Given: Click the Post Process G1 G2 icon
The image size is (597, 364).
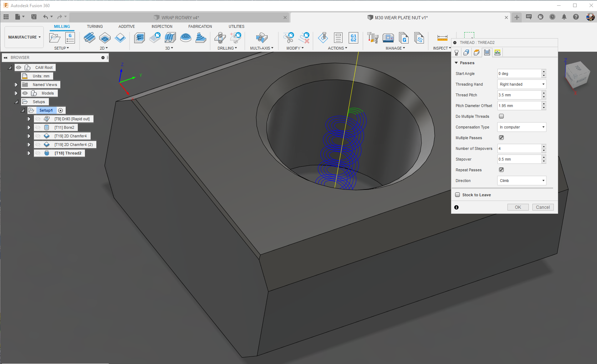Looking at the screenshot, I should point(353,38).
